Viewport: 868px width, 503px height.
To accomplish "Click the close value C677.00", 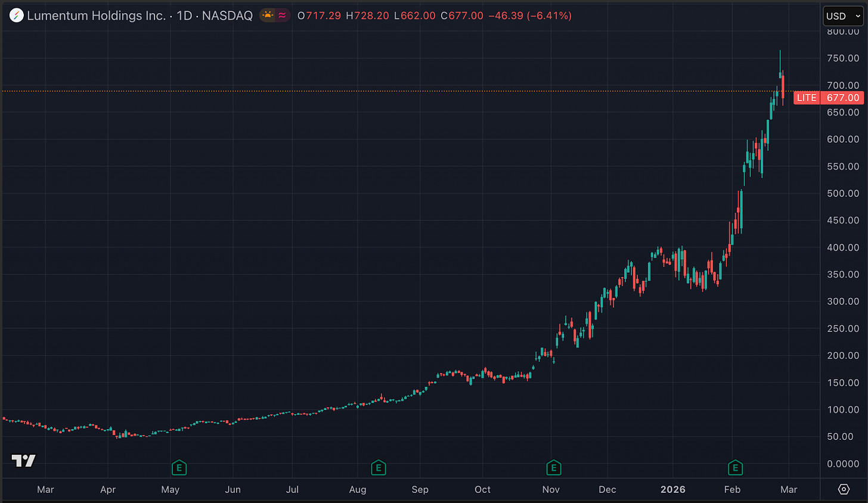I will [462, 15].
